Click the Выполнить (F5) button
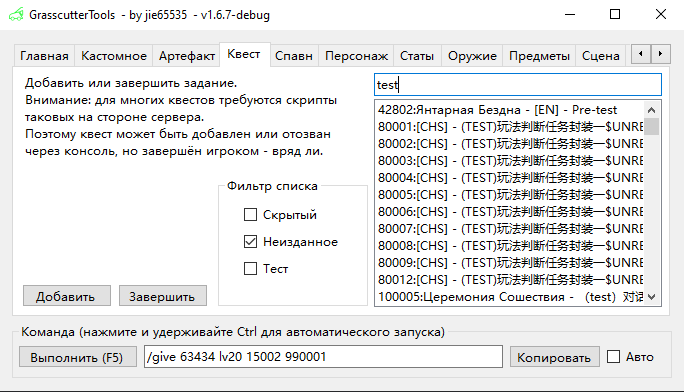 [78, 357]
